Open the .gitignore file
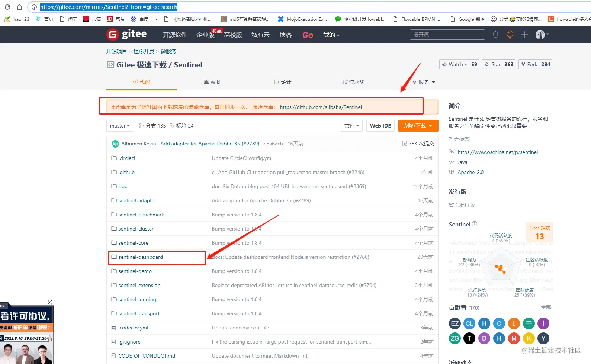 [x=129, y=342]
